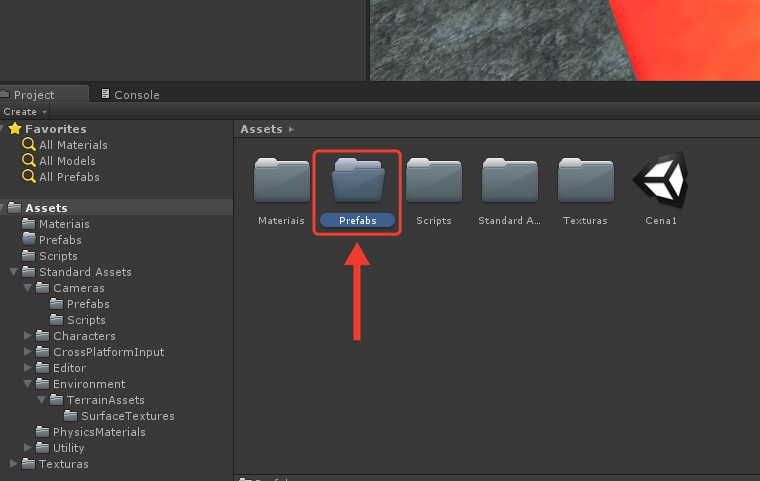
Task: Select Scripts under Assets in tree
Action: pyautogui.click(x=58, y=256)
